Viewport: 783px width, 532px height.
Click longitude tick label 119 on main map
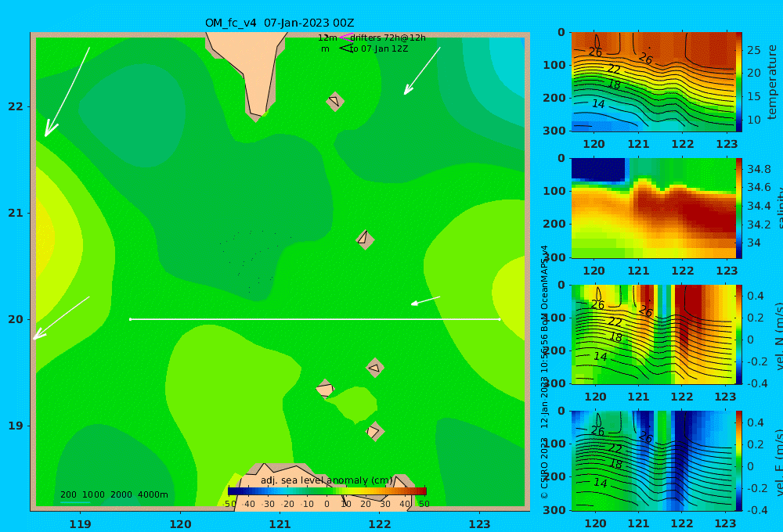coord(81,524)
